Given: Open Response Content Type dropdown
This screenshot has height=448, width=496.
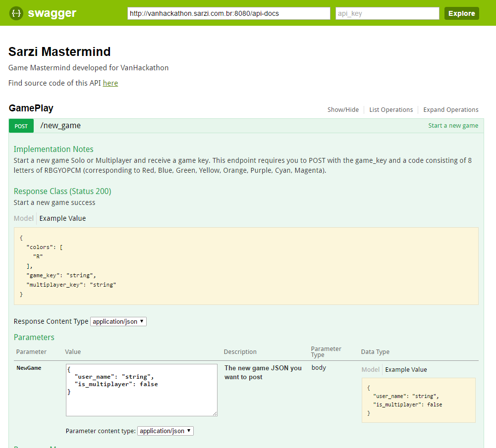Looking at the screenshot, I should pyautogui.click(x=118, y=321).
